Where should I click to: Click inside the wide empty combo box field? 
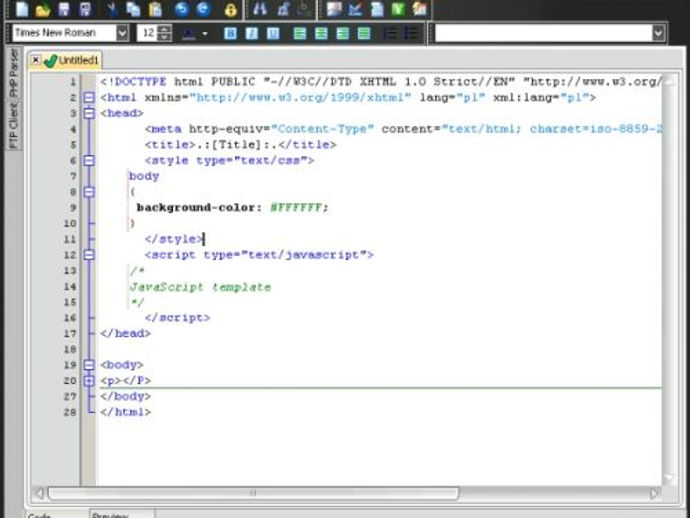pyautogui.click(x=543, y=33)
